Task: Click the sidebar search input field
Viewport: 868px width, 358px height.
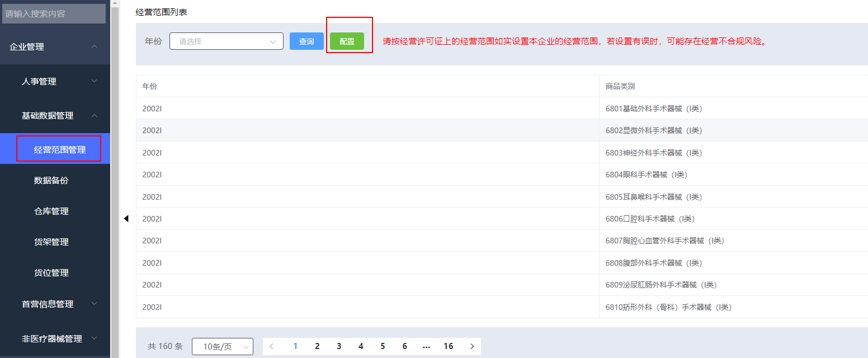Action: (54, 13)
